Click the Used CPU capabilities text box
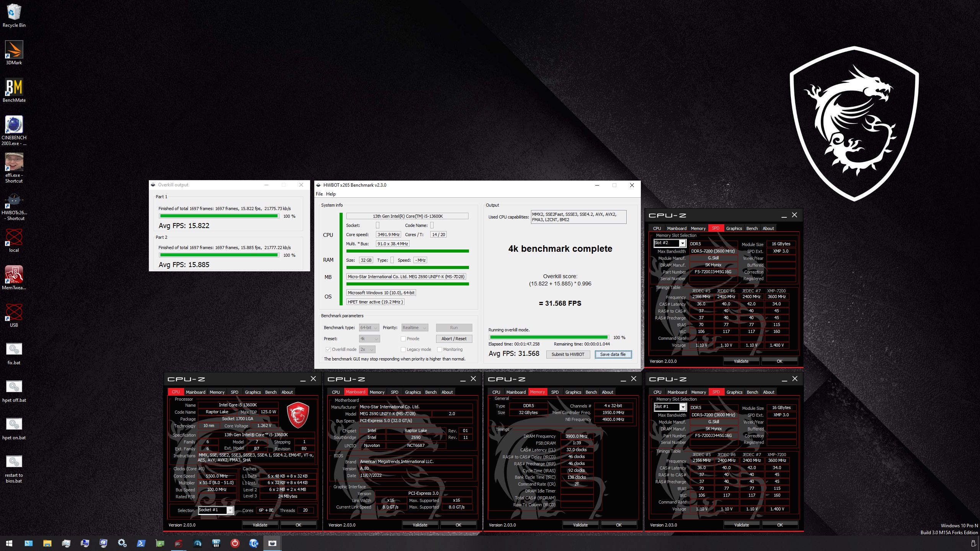Screen dimensions: 980x551 (x=578, y=217)
